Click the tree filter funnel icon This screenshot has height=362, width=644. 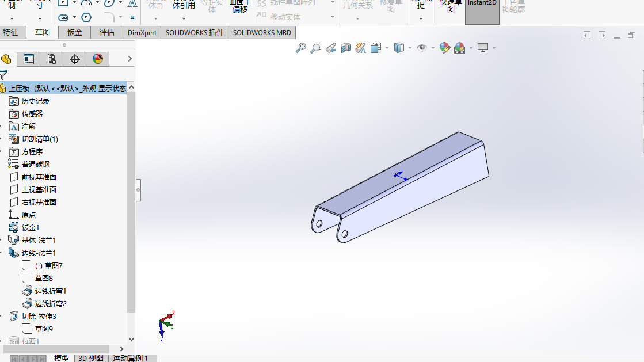tap(3, 75)
